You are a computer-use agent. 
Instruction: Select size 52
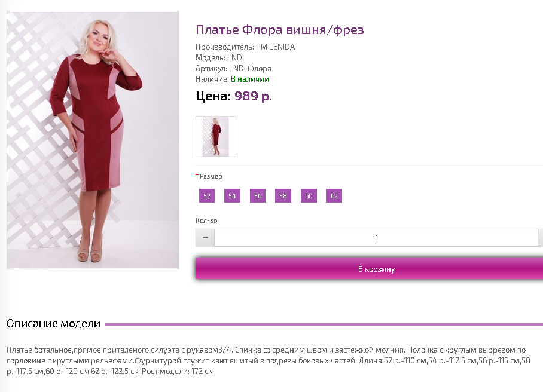pyautogui.click(x=207, y=196)
